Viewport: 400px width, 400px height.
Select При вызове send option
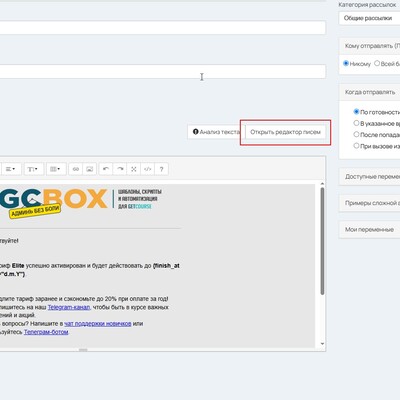coord(356,146)
